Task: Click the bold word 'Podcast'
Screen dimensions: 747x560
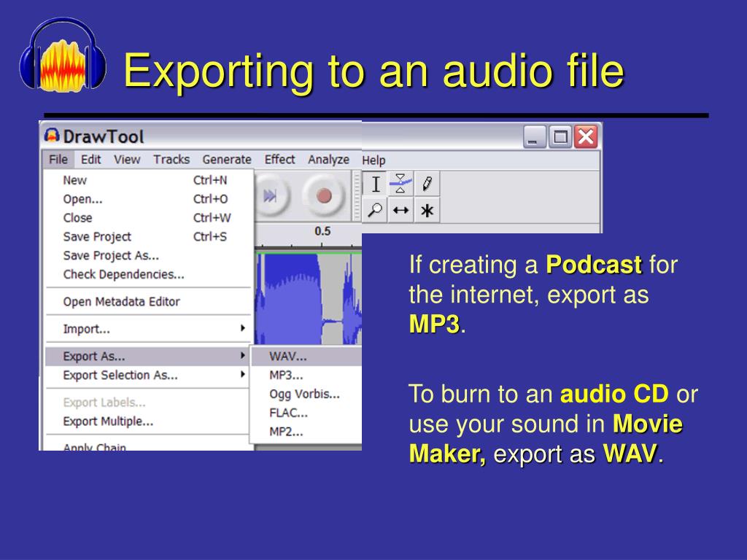Action: [594, 265]
